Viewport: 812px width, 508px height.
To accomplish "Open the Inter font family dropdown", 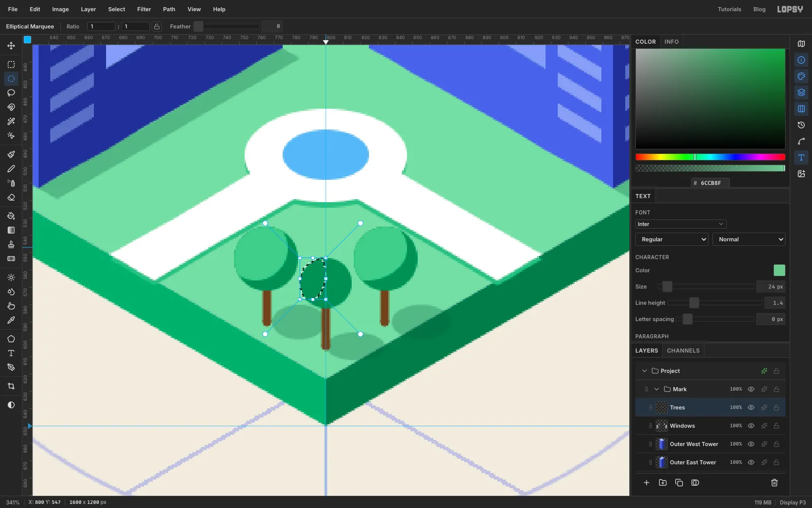I will pyautogui.click(x=681, y=224).
